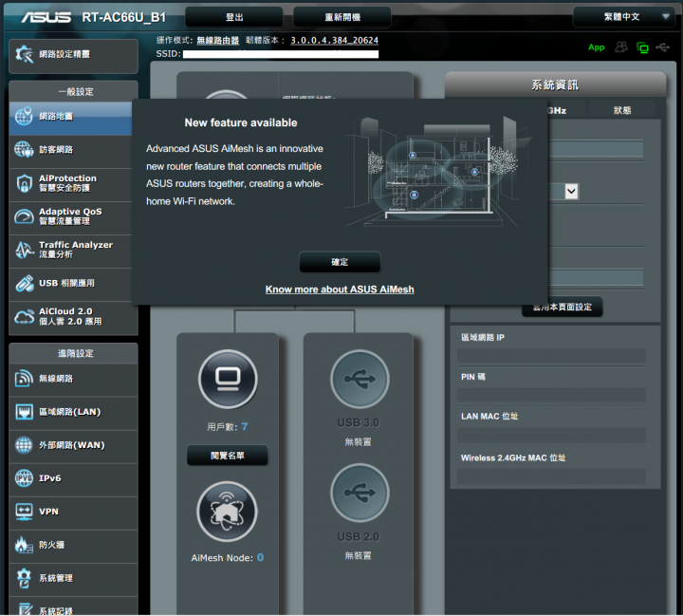Click the 無線路由器 operation mode link
The height and width of the screenshot is (616, 683).
coord(218,41)
